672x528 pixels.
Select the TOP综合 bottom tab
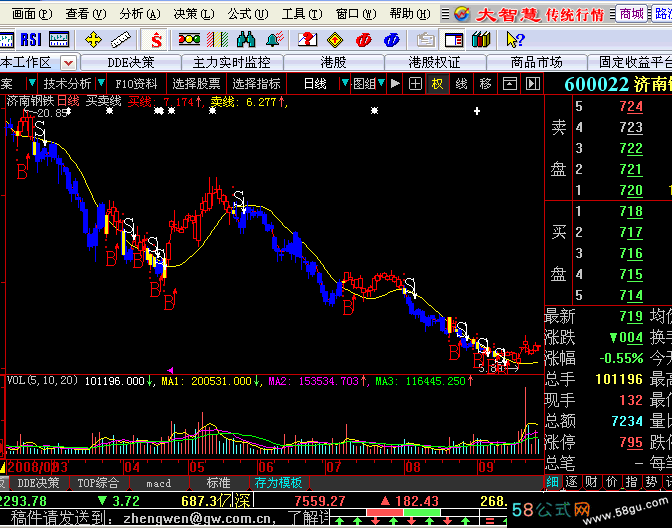(x=98, y=483)
